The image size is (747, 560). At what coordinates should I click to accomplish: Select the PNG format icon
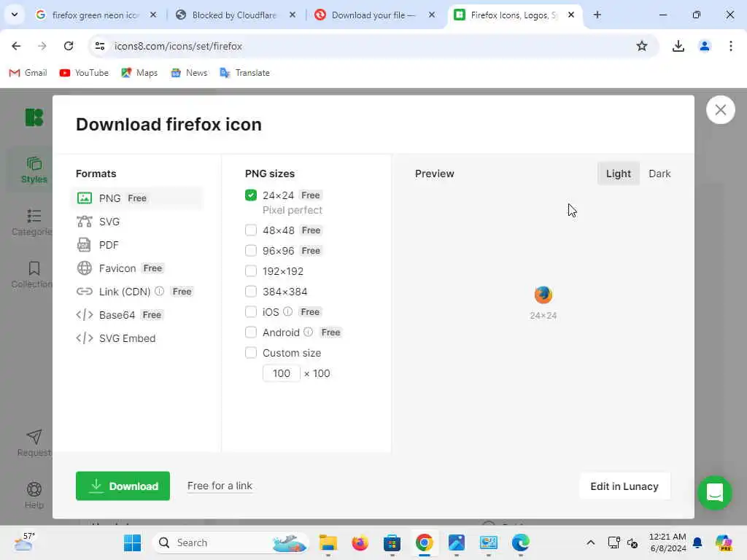point(85,198)
